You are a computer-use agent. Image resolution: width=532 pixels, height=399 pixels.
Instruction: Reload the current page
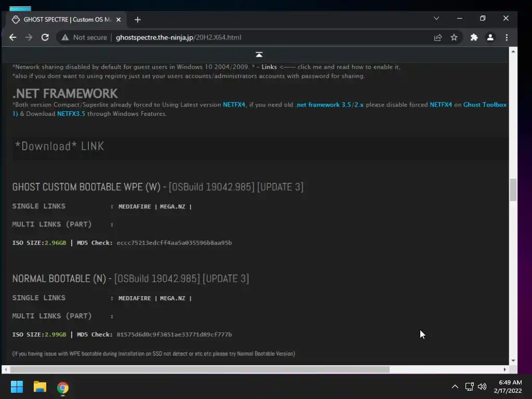click(45, 37)
